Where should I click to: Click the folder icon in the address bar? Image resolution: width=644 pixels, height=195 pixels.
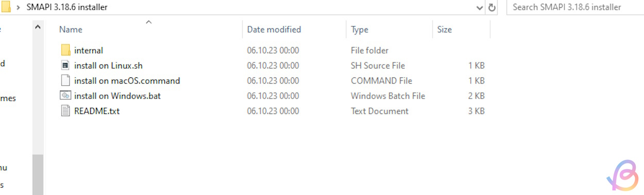pyautogui.click(x=6, y=7)
